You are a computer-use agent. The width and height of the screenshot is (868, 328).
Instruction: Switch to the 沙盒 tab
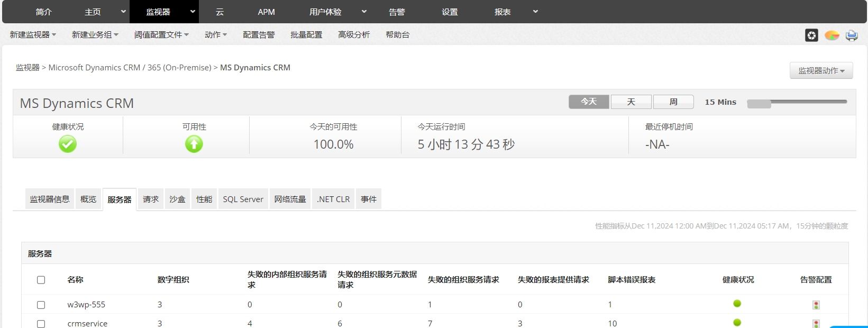pos(177,199)
